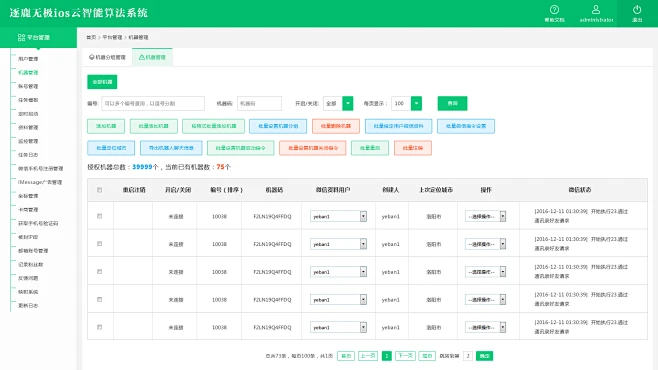Select page 1 in pagination
This screenshot has width=658, height=370.
click(386, 356)
